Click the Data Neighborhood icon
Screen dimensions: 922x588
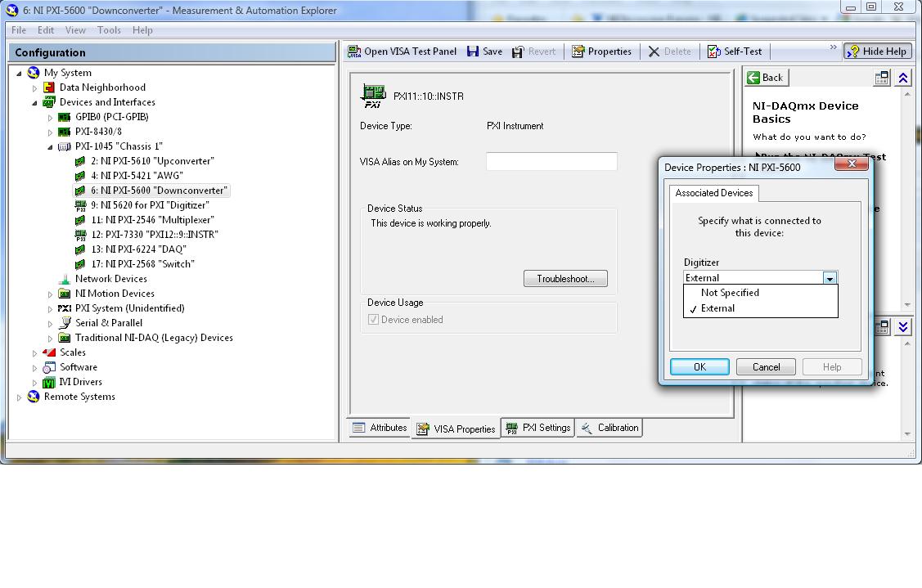49,88
